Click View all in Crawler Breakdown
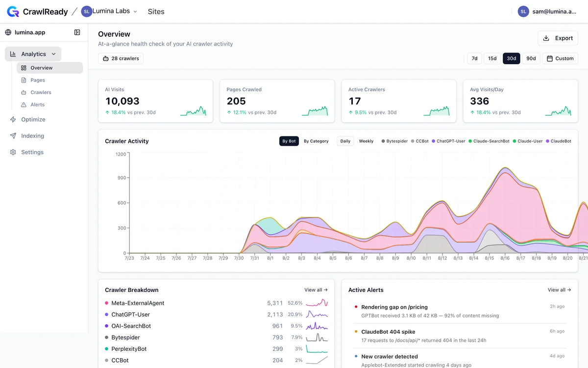The width and height of the screenshot is (588, 368). [316, 290]
